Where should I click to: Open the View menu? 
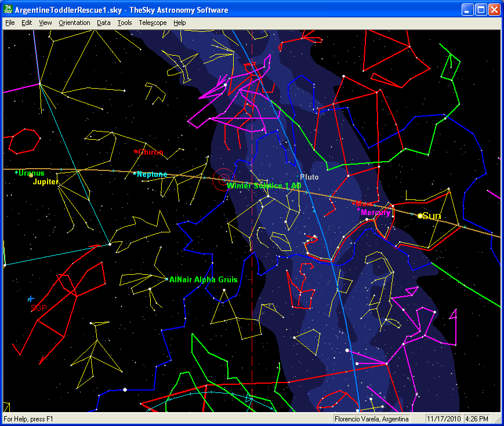coord(45,23)
